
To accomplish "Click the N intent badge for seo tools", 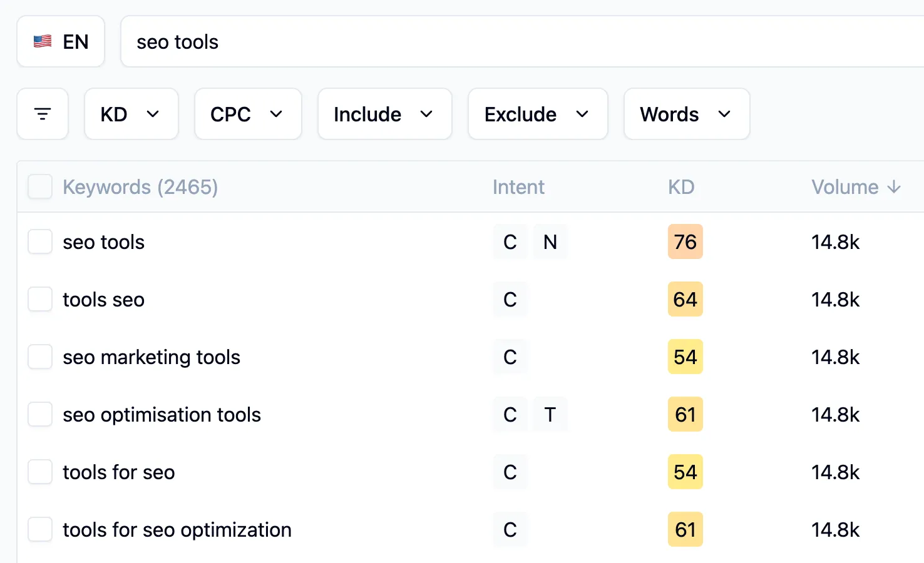I will pyautogui.click(x=550, y=242).
